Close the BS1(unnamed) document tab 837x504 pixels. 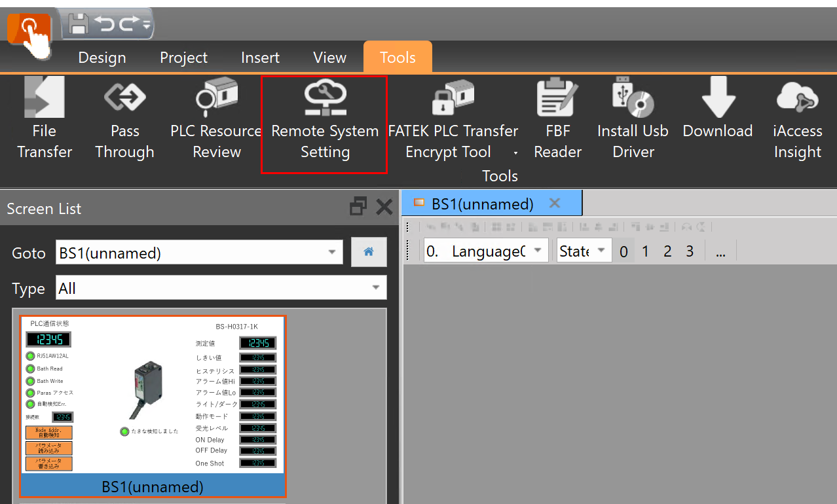pos(555,204)
